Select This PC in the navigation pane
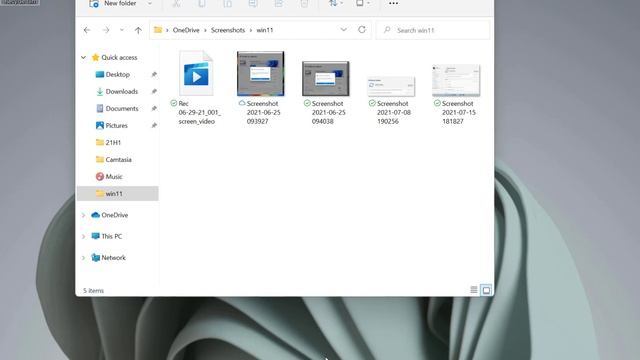 click(x=111, y=236)
